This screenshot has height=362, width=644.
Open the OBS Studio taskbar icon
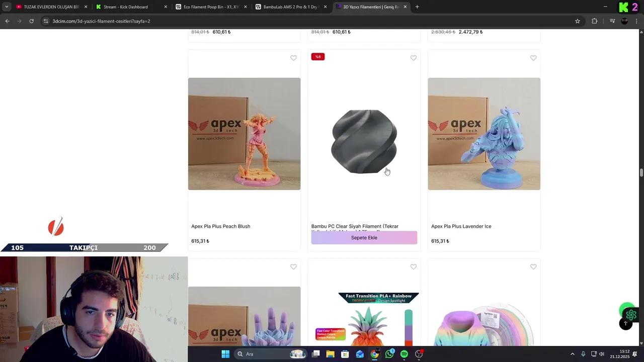(x=419, y=354)
